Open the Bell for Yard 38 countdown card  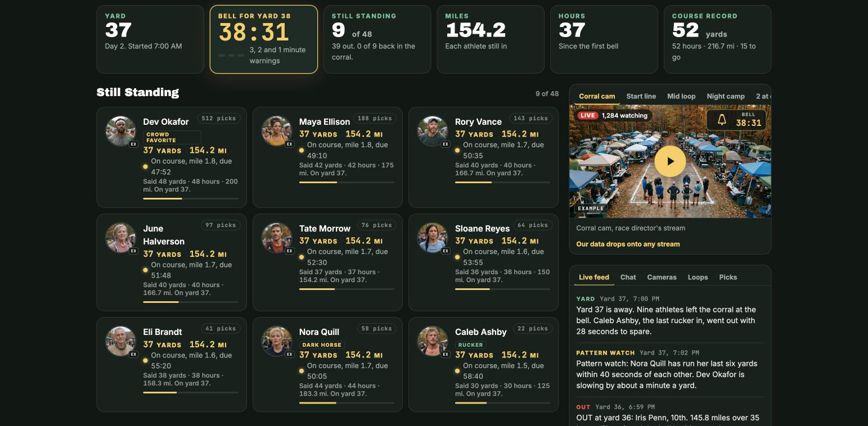pyautogui.click(x=264, y=39)
